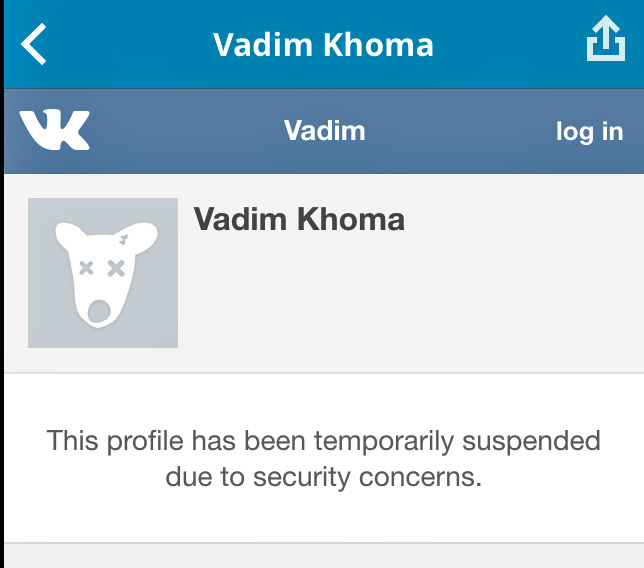Tap the back arrow in top bar
Image resolution: width=644 pixels, height=568 pixels.
click(x=34, y=45)
